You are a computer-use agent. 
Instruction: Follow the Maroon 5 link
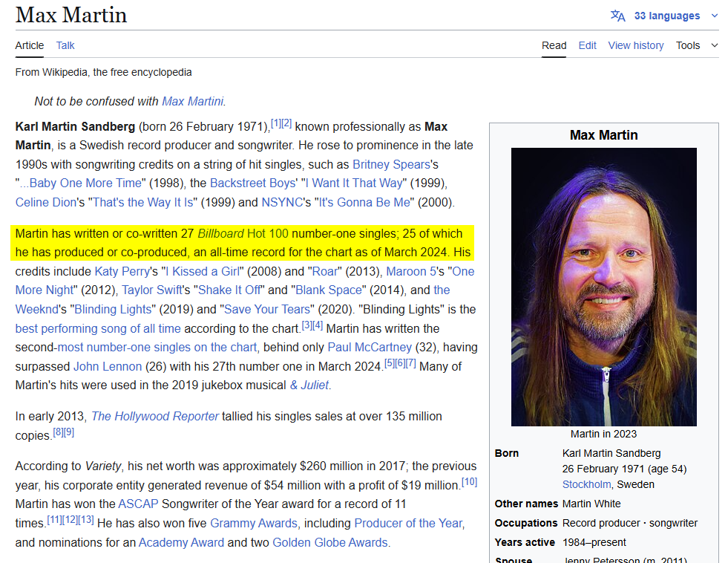(x=411, y=271)
